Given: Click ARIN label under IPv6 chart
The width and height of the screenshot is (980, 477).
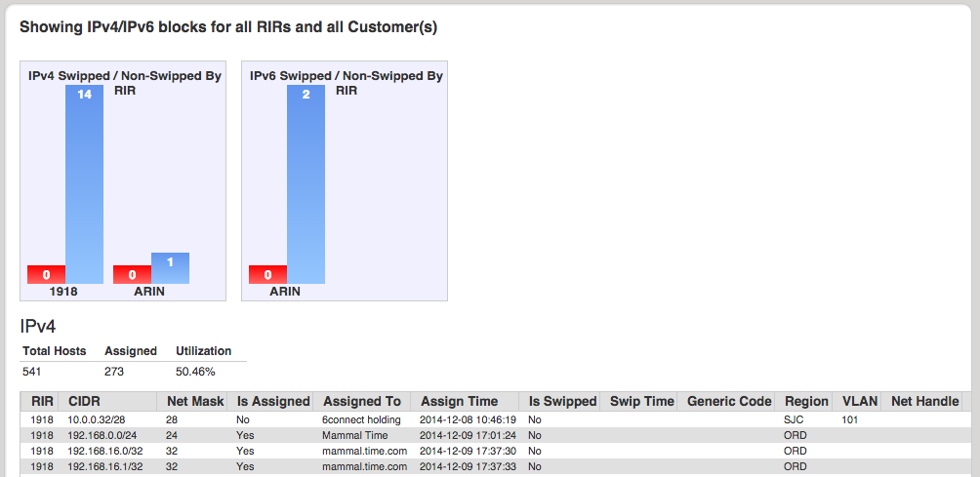Looking at the screenshot, I should 285,292.
